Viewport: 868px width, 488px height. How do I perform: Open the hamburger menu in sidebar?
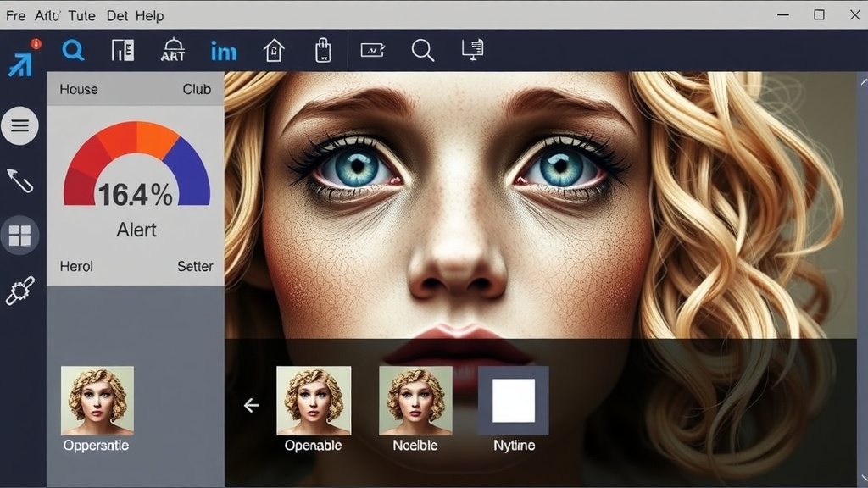click(x=20, y=127)
